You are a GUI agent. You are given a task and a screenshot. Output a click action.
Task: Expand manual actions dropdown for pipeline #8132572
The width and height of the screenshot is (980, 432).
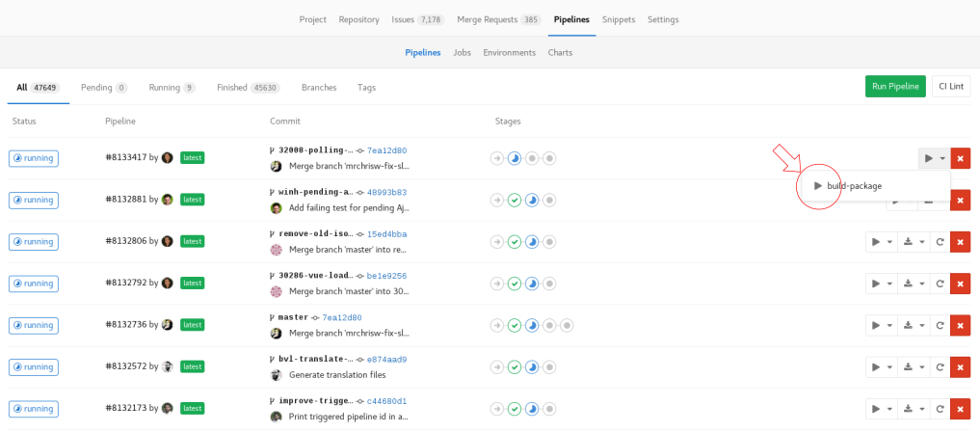(x=881, y=366)
